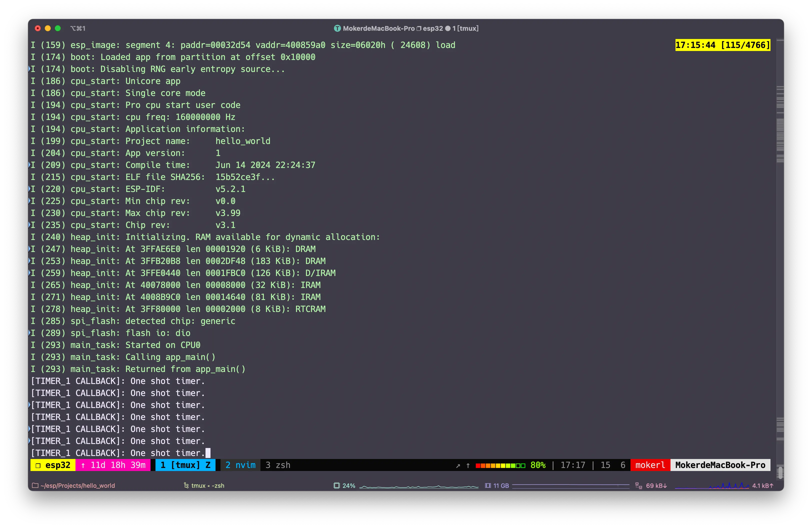Click the mark arrow beside the 'Compile time' line
The image size is (812, 528).
[29, 165]
